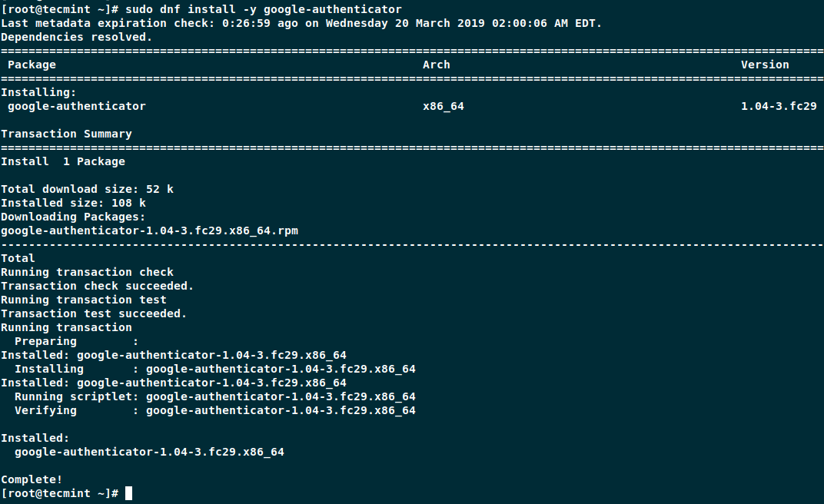Click the 'Install  1 Package' line
The width and height of the screenshot is (824, 504).
click(62, 161)
